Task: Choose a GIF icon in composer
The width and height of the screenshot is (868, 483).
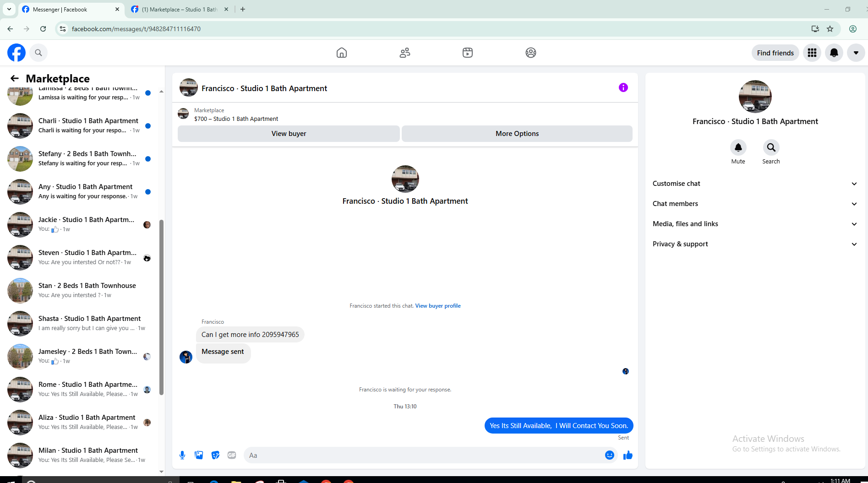Action: [x=232, y=455]
